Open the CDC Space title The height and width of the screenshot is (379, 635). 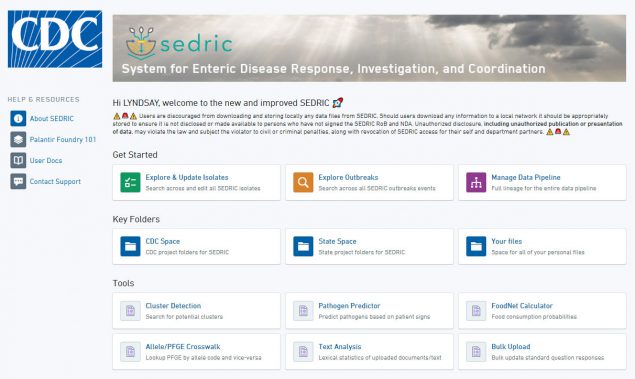click(x=162, y=241)
